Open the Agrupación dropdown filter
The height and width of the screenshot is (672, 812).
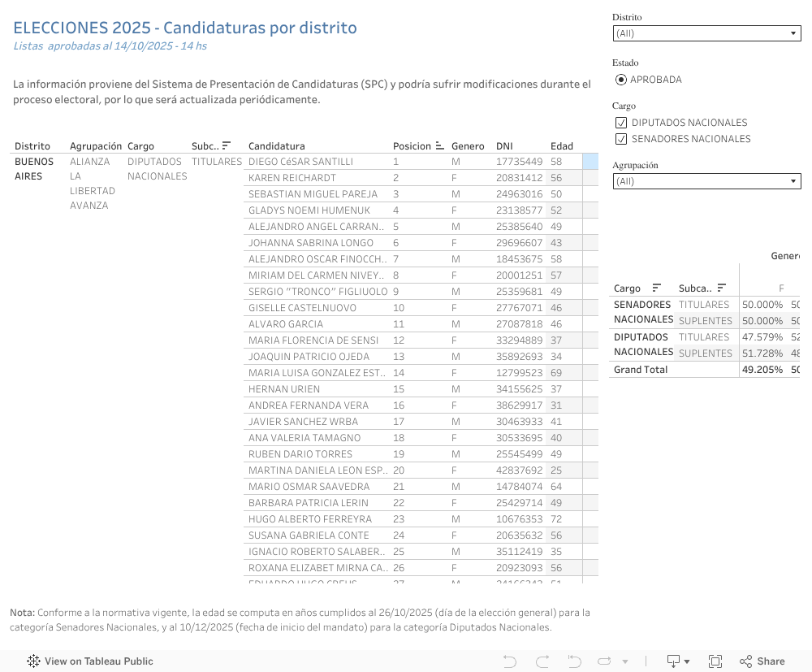click(793, 180)
